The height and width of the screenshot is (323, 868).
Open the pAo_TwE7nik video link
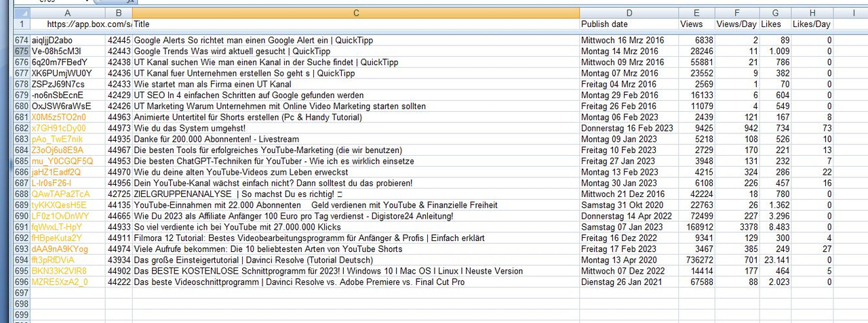(57, 139)
